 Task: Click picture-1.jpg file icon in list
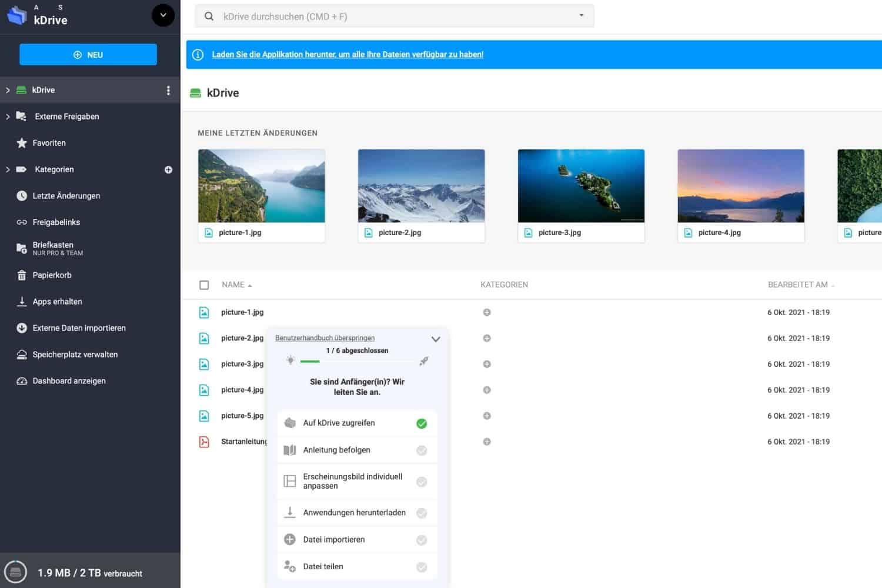[x=204, y=312]
